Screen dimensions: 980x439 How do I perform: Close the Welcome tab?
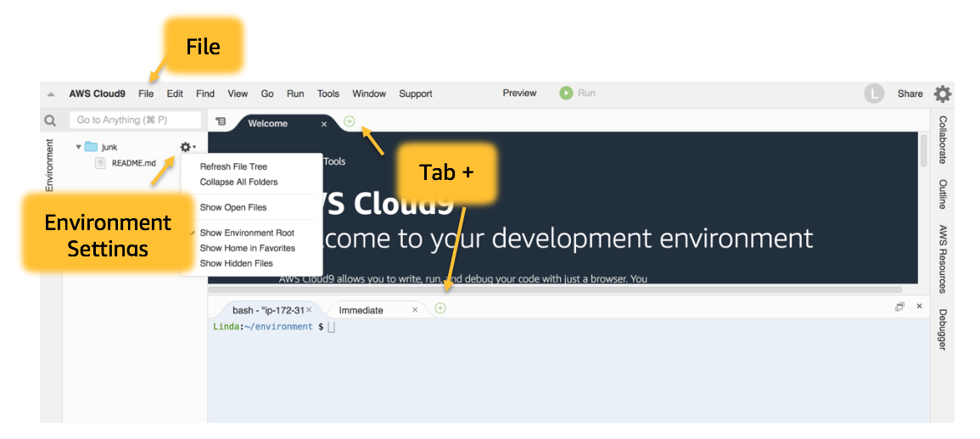pos(324,124)
